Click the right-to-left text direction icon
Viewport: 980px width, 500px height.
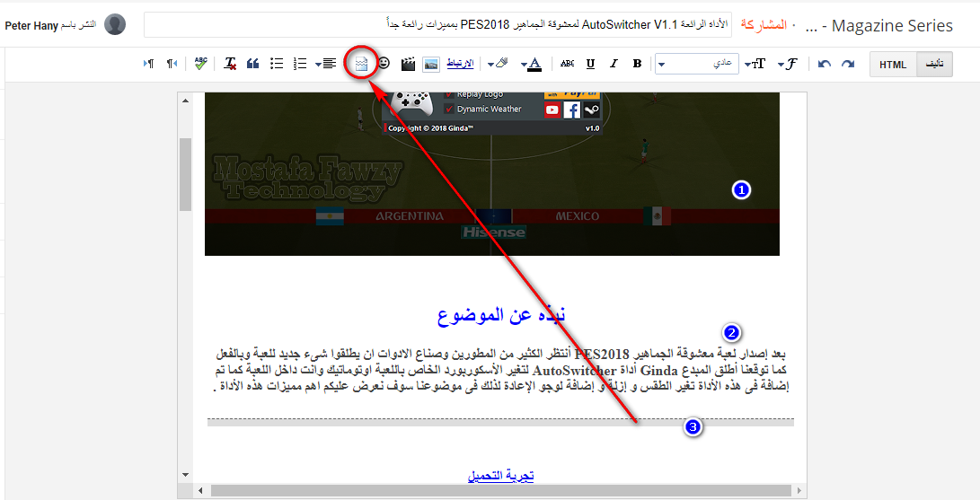[172, 64]
